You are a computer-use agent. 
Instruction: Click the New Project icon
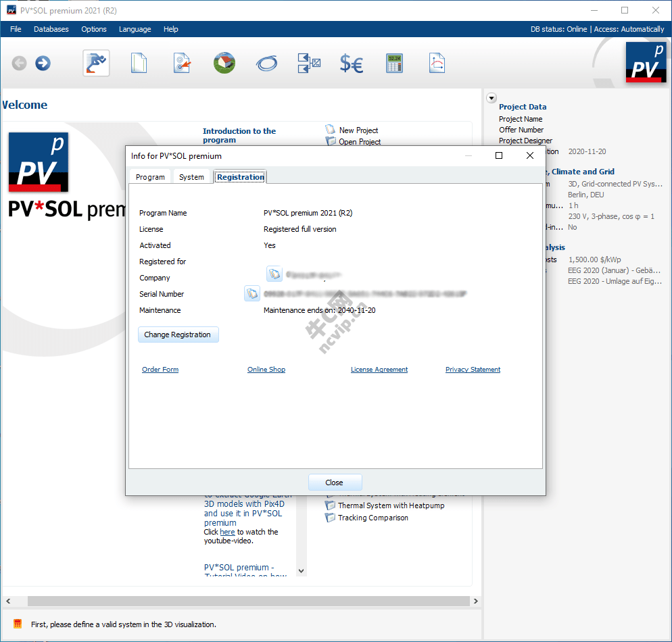pyautogui.click(x=330, y=129)
